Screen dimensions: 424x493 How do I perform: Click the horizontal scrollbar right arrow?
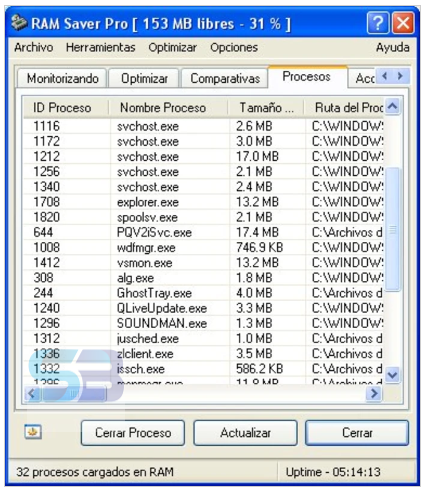pyautogui.click(x=374, y=394)
